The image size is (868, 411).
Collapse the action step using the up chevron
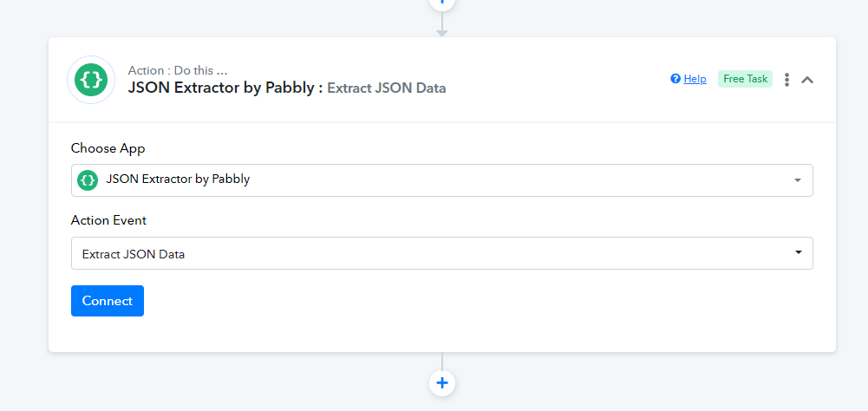tap(807, 80)
